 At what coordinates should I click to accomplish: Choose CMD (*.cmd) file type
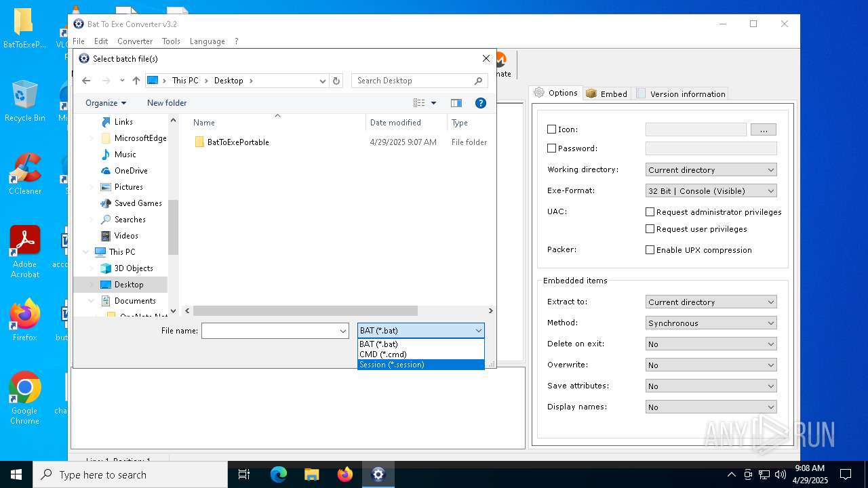pyautogui.click(x=420, y=354)
